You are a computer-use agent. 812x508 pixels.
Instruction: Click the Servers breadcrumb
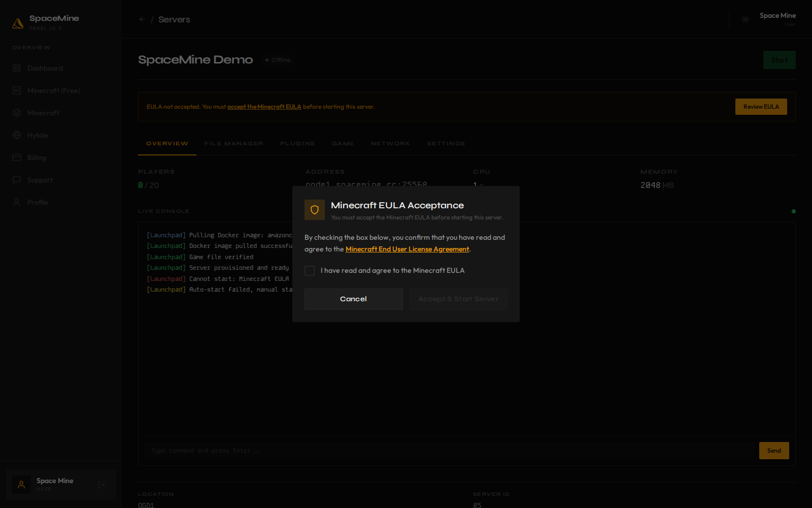point(174,19)
